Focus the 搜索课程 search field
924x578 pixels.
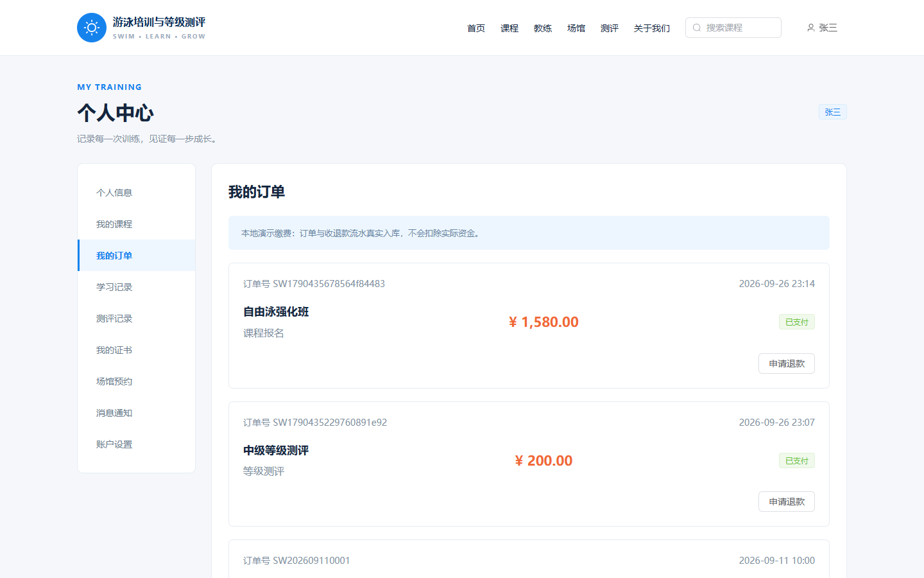tap(733, 28)
